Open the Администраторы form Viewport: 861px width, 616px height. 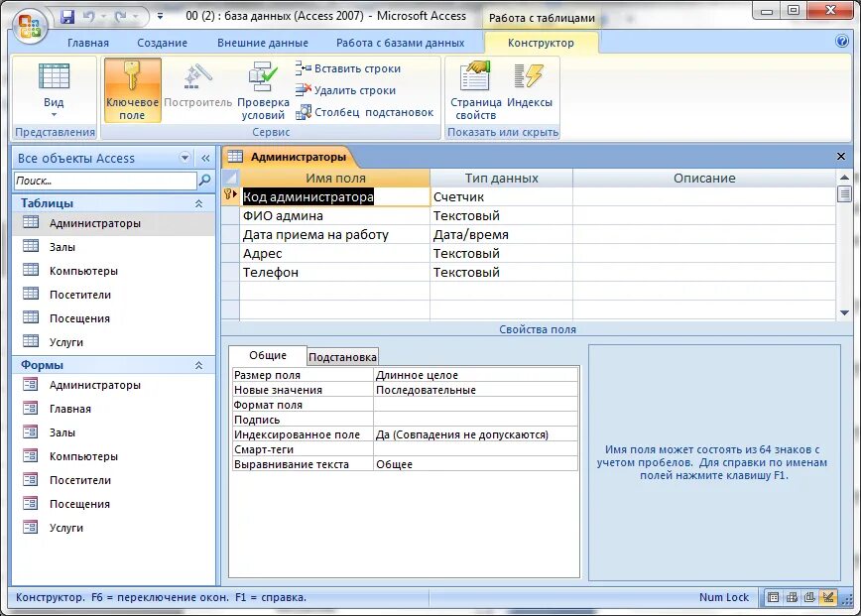[x=113, y=385]
